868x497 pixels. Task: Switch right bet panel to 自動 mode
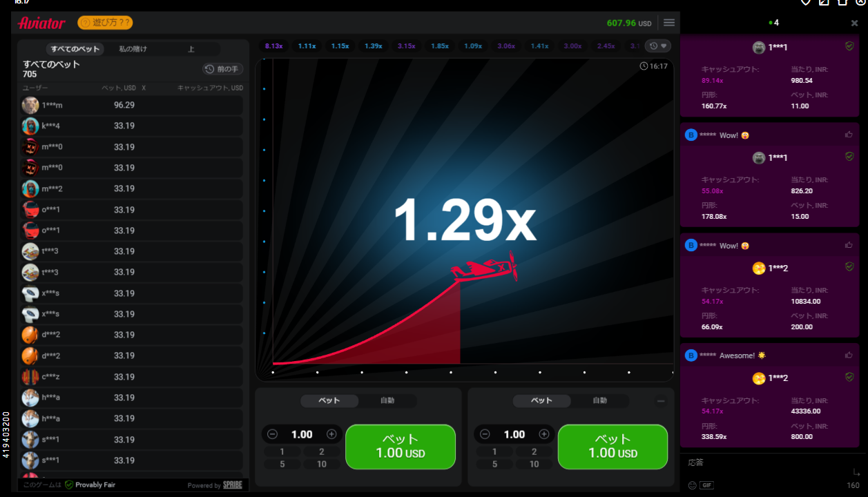pos(599,400)
